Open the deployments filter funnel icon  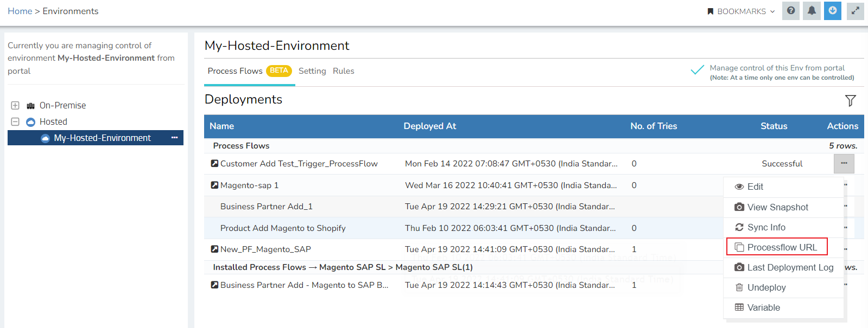pos(850,100)
